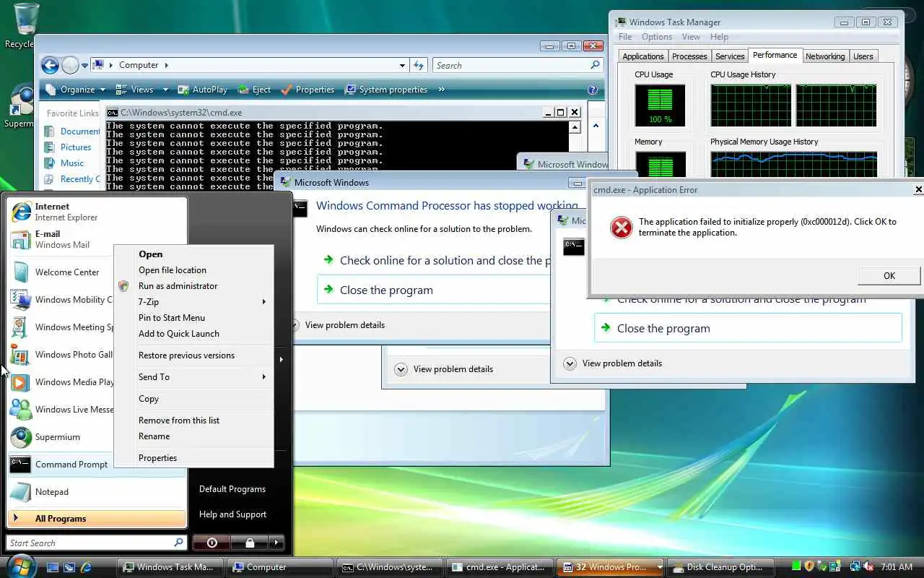The image size is (924, 578).
Task: Open the Services tab in Task Manager
Action: pos(730,56)
